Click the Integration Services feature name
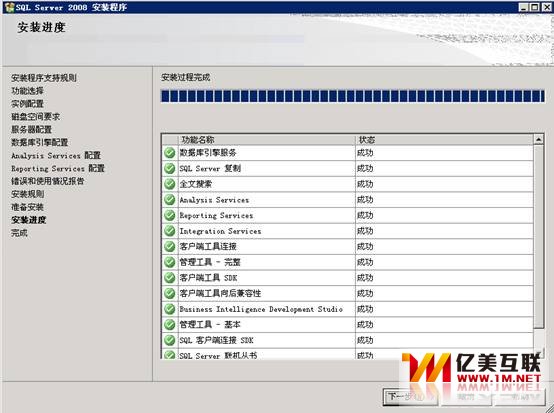This screenshot has height=413, width=554. coord(220,231)
